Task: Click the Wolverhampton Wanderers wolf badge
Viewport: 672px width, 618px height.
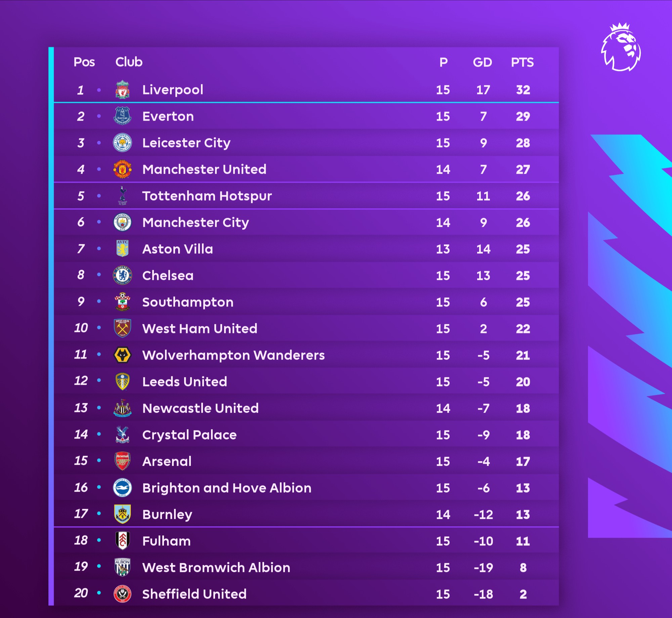Action: pyautogui.click(x=122, y=355)
